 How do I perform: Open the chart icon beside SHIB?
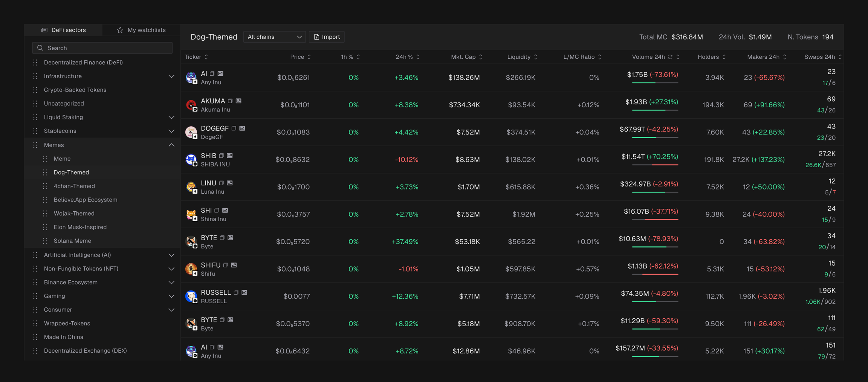(230, 156)
